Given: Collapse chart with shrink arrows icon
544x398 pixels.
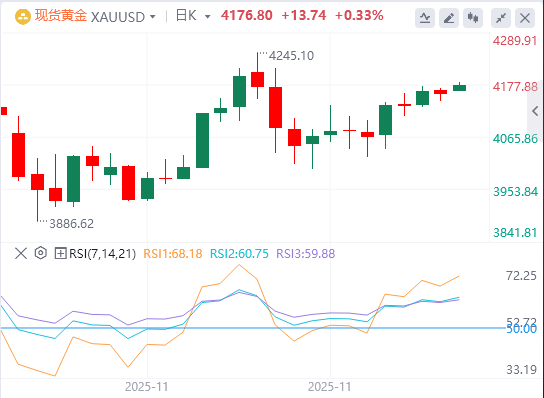Looking at the screenshot, I should click(x=501, y=17).
